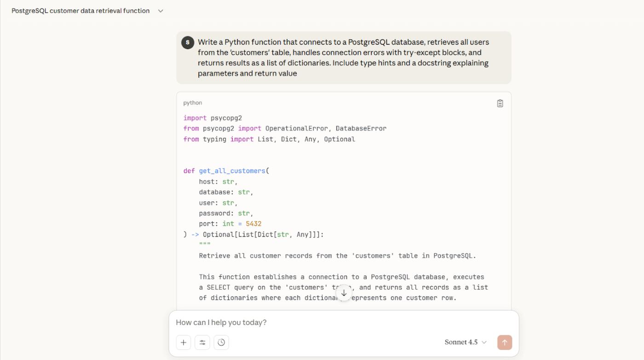This screenshot has height=360, width=644.
Task: Copy the Python code using the clipboard icon
Action: coord(500,103)
